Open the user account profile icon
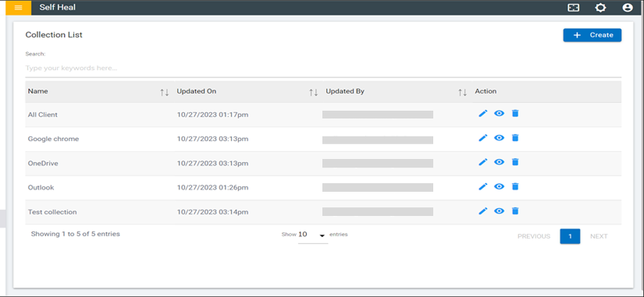This screenshot has width=644, height=297. point(627,8)
